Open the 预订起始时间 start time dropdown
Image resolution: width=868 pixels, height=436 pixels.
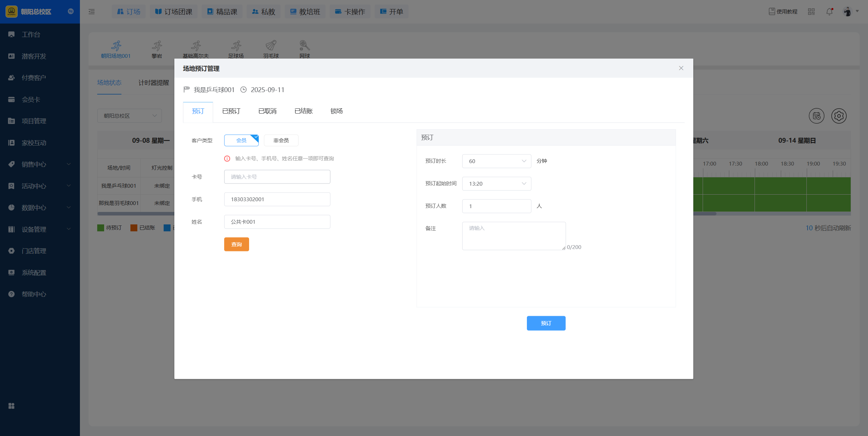[x=496, y=184]
